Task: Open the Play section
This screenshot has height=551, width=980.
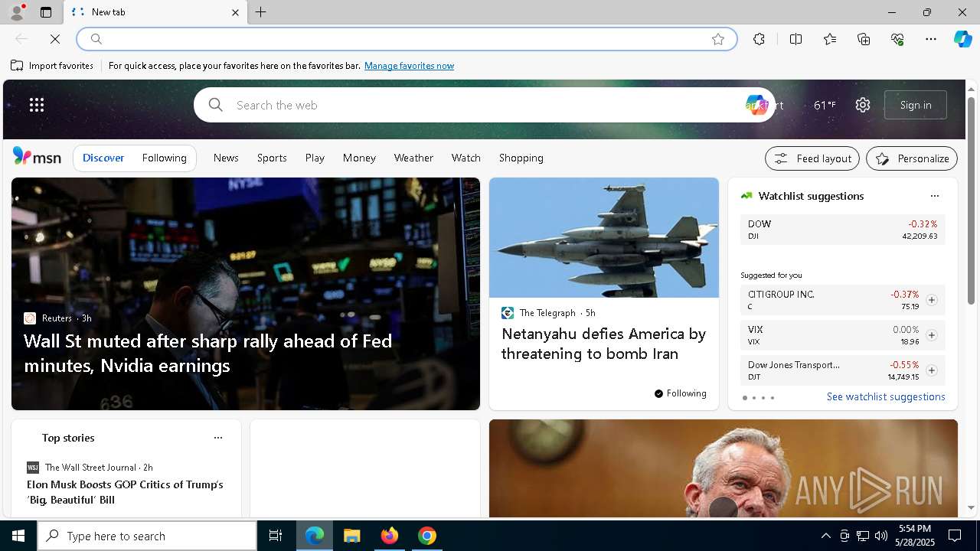Action: click(315, 158)
